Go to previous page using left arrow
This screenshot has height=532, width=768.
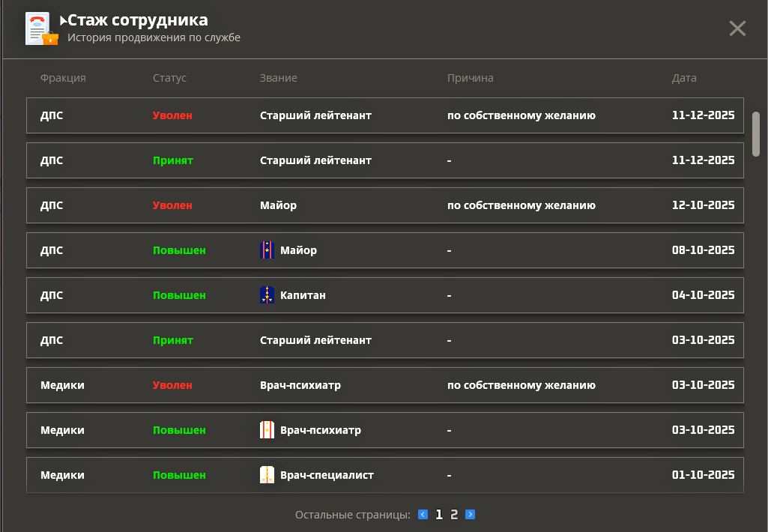[423, 515]
